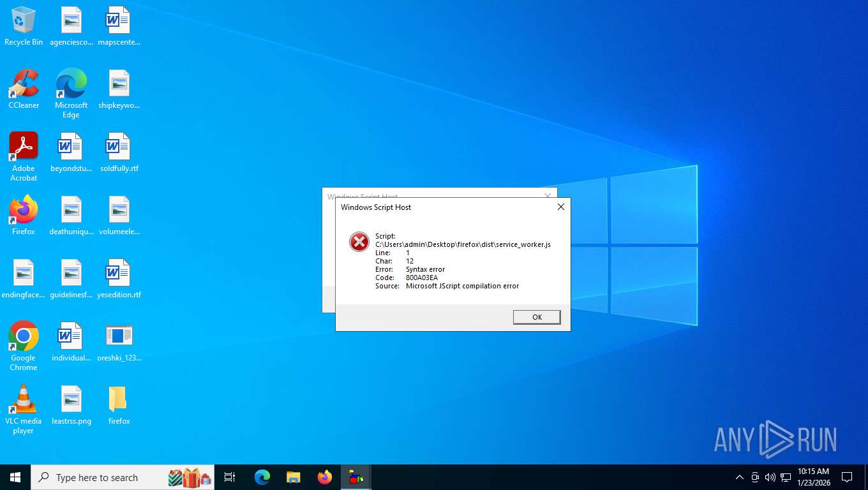Select the mapscente Word document icon
The width and height of the screenshot is (868, 490).
119,27
